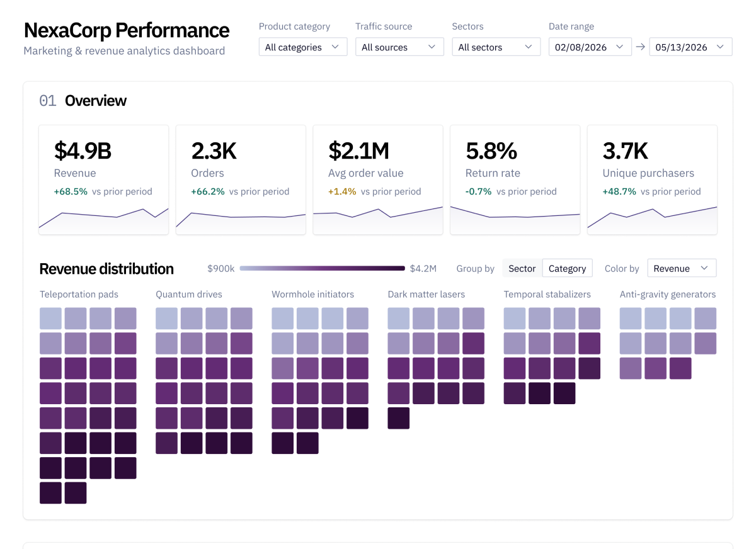
Task: Click the first tile under Anti-gravity generators
Action: pyautogui.click(x=631, y=319)
